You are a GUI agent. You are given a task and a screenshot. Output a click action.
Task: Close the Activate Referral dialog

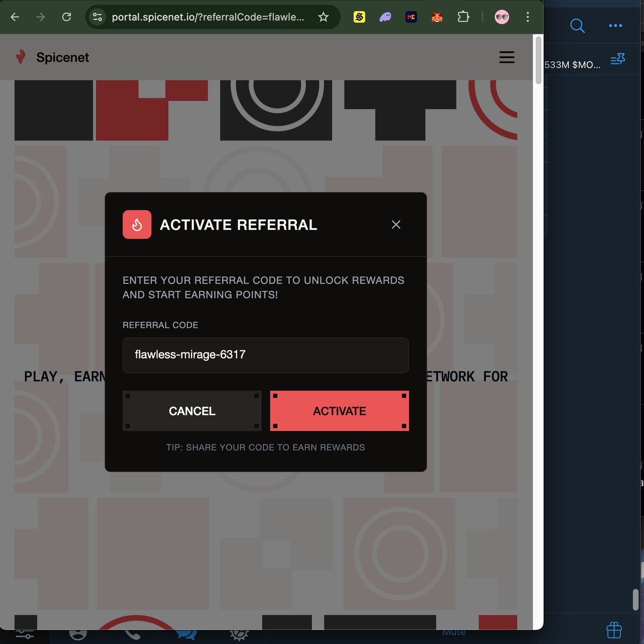pyautogui.click(x=396, y=224)
